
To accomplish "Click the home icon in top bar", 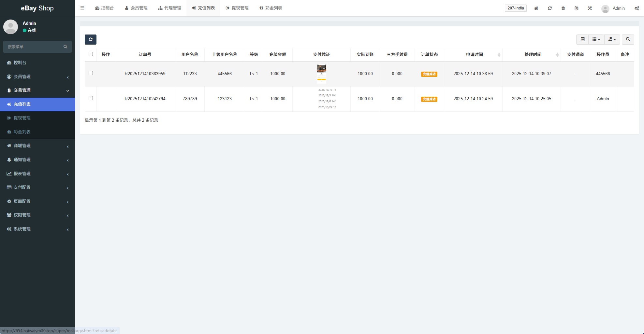I will 536,8.
